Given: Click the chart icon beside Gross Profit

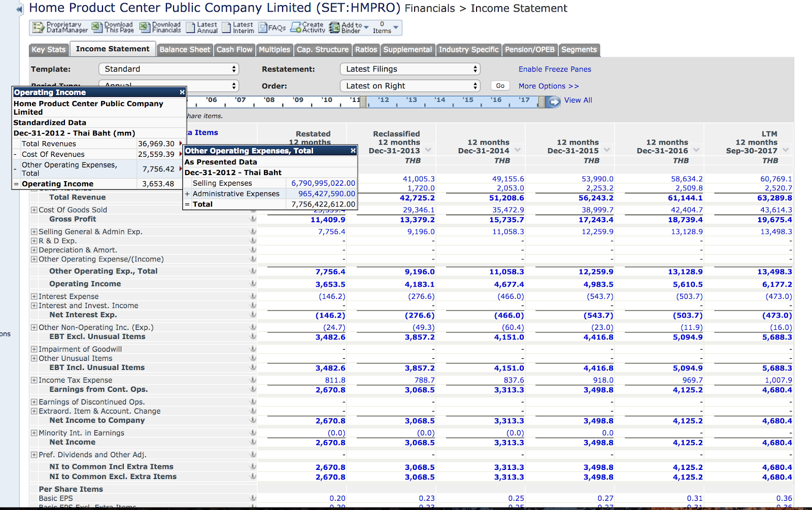Looking at the screenshot, I should [253, 219].
